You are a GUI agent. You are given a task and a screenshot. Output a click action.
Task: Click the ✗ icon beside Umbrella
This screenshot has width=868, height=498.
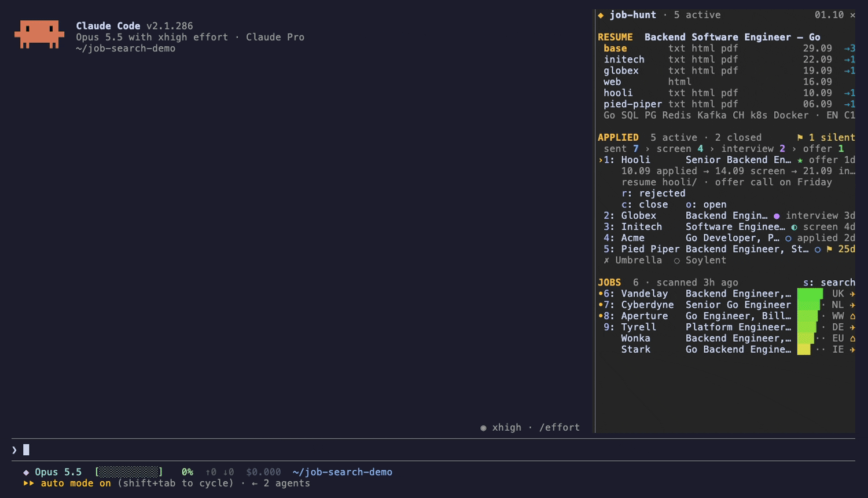tap(606, 261)
